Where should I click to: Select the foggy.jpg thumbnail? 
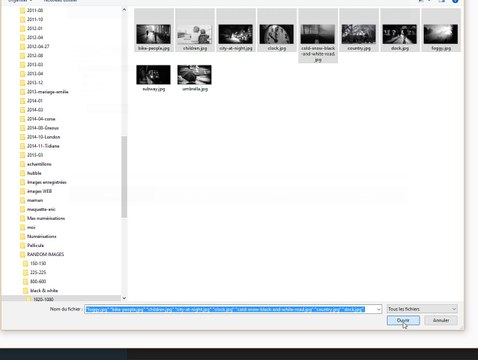pos(441,34)
